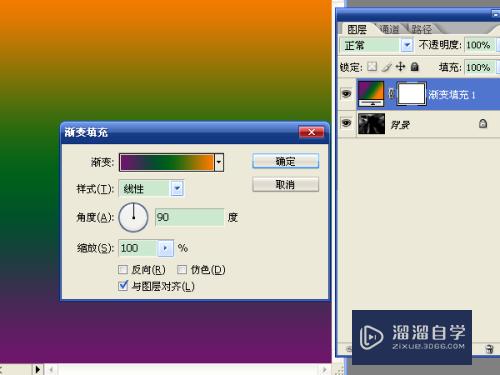Screen dimensions: 500x375
Task: Click the status bar right-pointing triangle arrow
Action: coord(38,369)
